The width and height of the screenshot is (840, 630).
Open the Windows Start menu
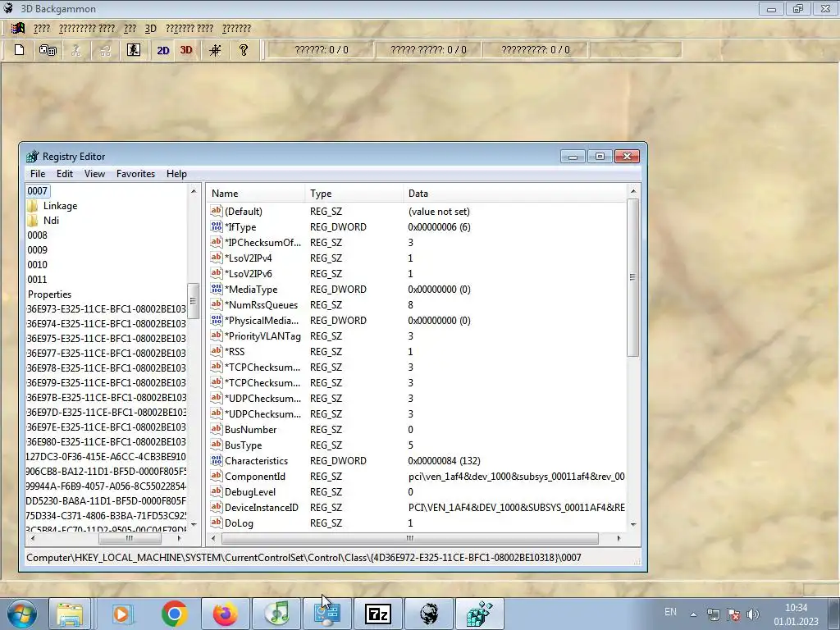(x=21, y=614)
